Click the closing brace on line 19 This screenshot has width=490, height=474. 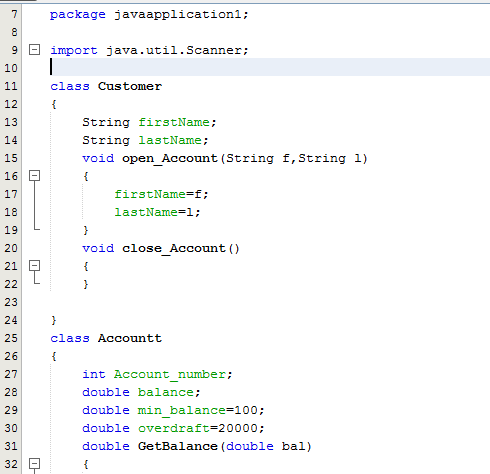[86, 230]
